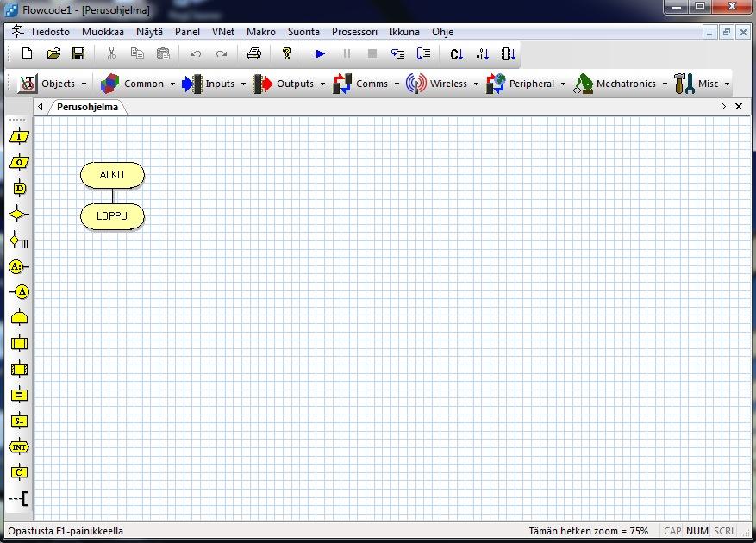Select the Delay flowchart icon
Screen dimensions: 756x543
click(x=19, y=189)
